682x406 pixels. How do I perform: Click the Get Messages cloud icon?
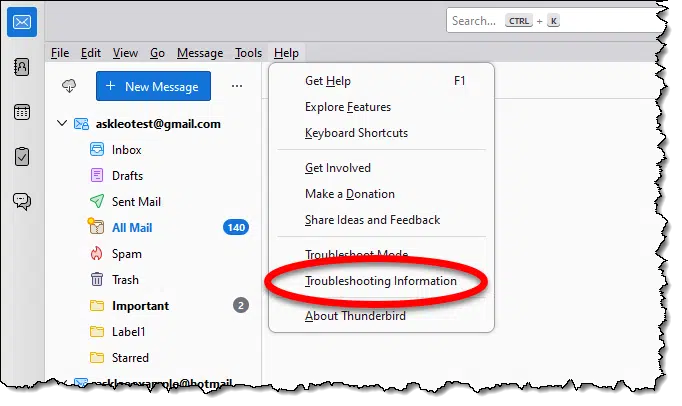pos(69,86)
